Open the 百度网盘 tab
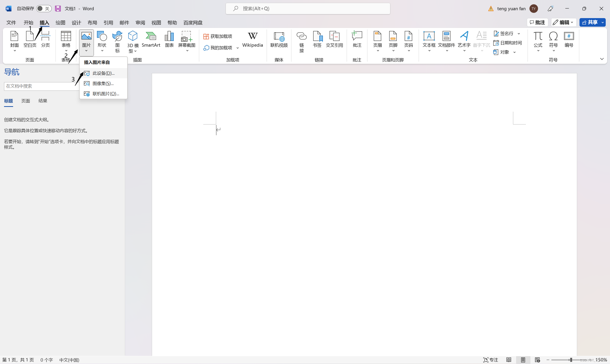 point(193,23)
